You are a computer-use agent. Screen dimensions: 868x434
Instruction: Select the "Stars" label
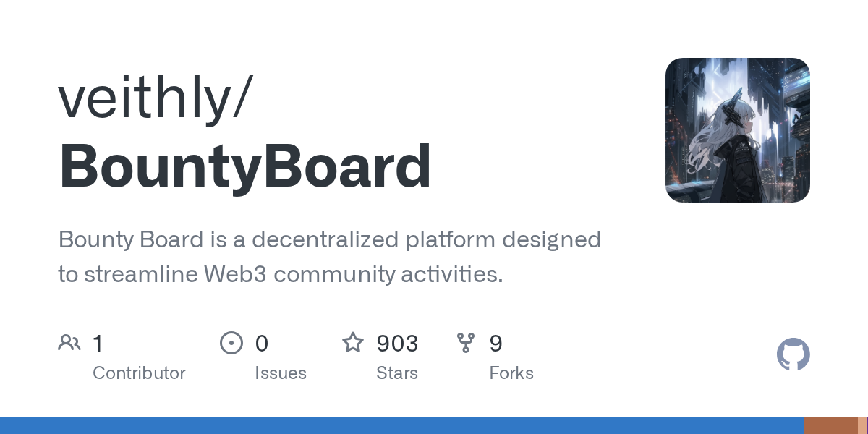[396, 373]
